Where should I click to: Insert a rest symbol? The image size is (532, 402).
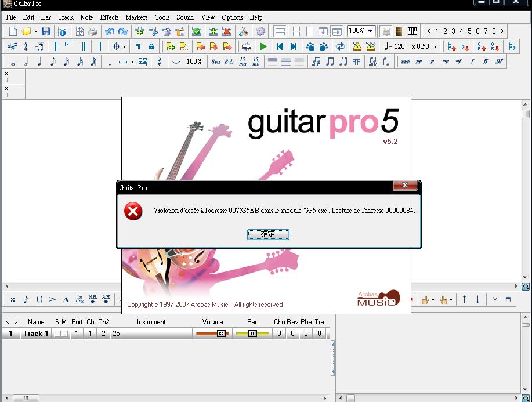pos(160,61)
